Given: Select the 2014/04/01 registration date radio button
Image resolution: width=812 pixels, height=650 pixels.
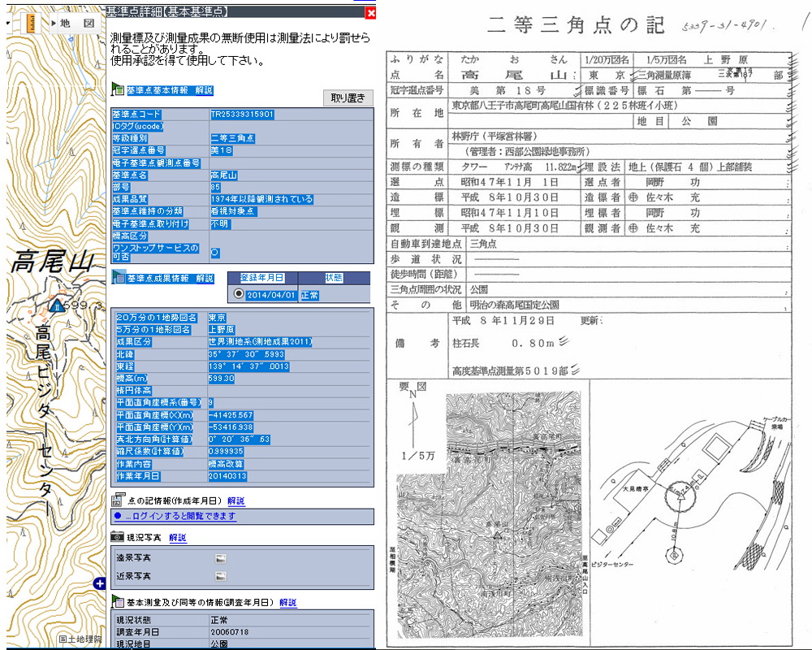Looking at the screenshot, I should click(x=239, y=295).
